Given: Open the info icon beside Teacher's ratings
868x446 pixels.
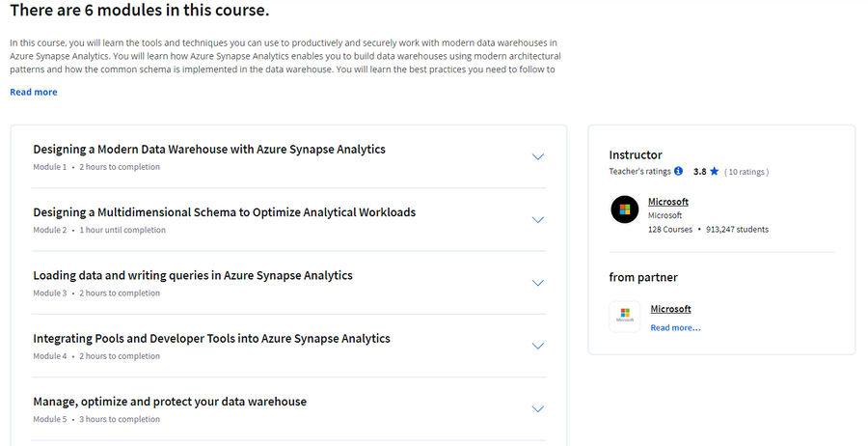Looking at the screenshot, I should coord(678,171).
